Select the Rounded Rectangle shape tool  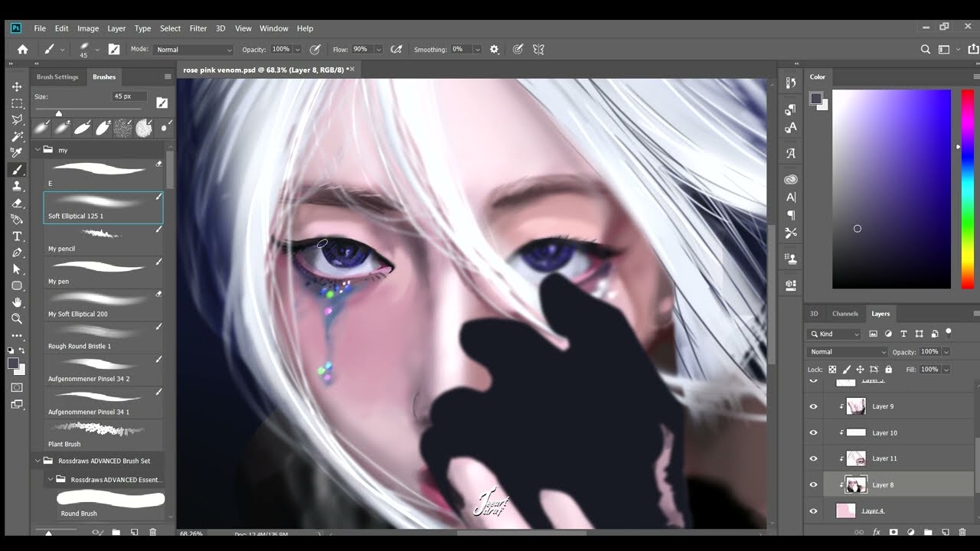17,286
